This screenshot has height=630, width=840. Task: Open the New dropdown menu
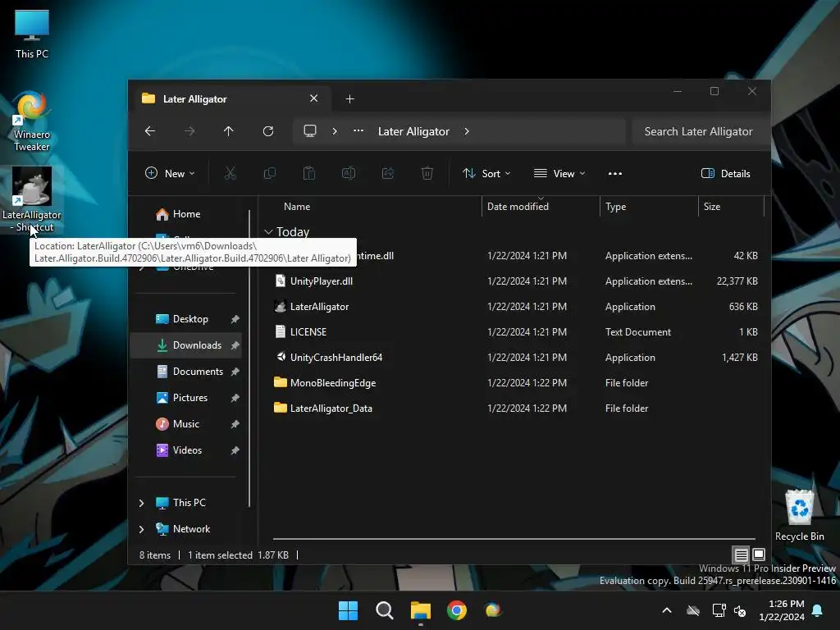click(170, 174)
